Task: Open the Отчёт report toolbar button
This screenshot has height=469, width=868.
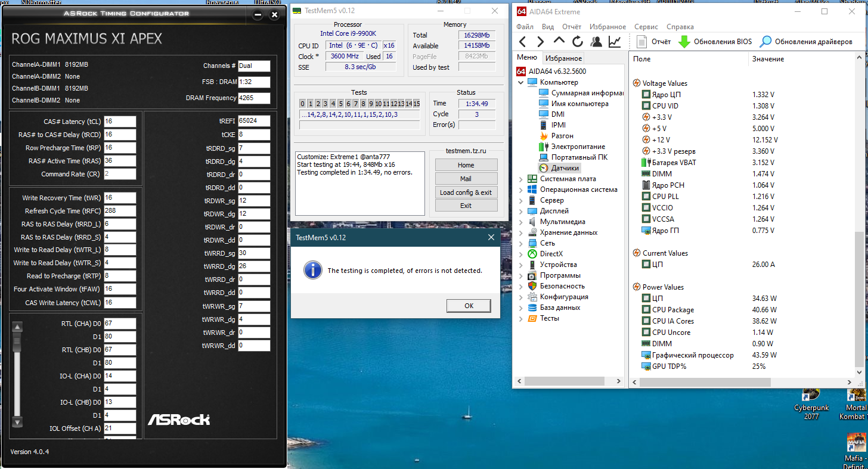Action: pos(653,42)
